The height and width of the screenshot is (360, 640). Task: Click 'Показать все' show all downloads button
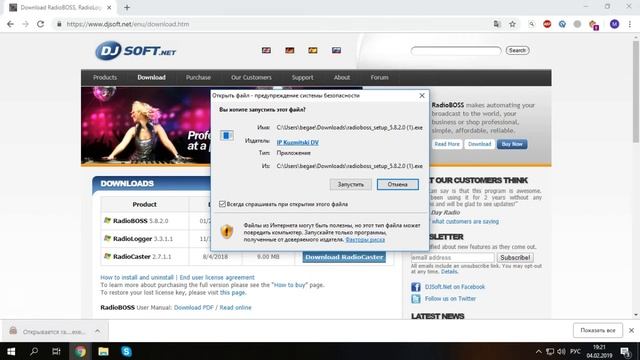[598, 330]
